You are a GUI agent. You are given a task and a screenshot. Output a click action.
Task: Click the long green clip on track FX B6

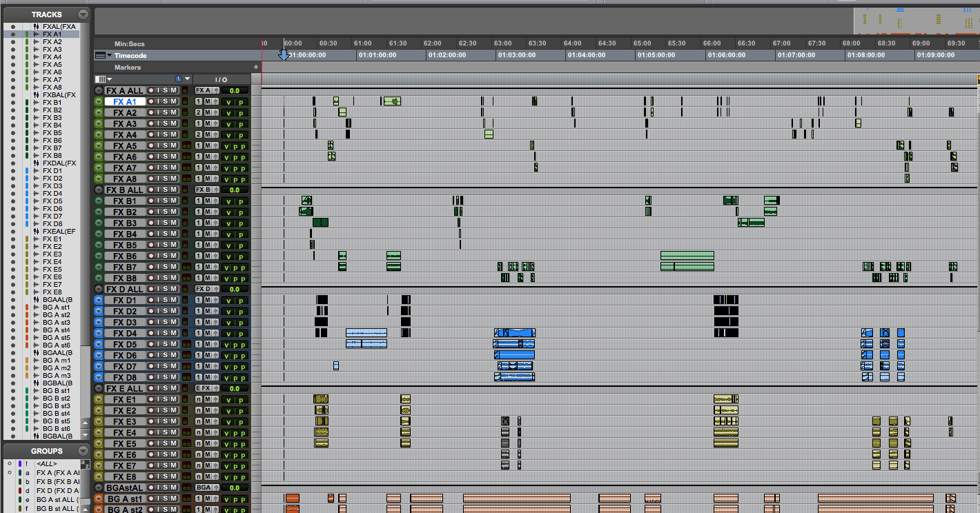687,256
